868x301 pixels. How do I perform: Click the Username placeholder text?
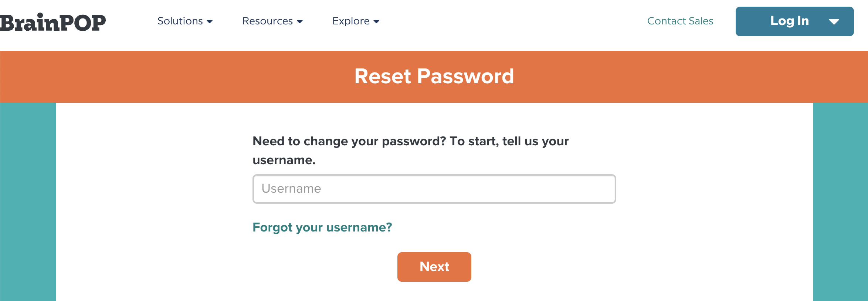click(291, 189)
